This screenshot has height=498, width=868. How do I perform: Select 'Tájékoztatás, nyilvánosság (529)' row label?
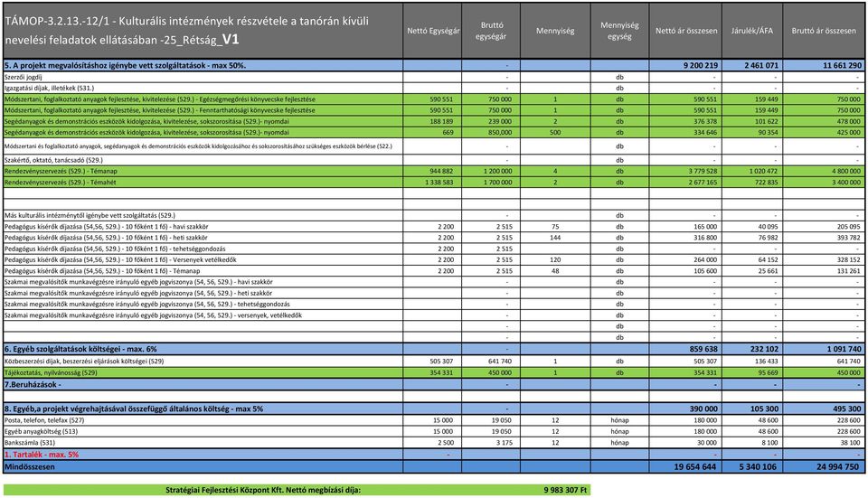[x=51, y=373]
